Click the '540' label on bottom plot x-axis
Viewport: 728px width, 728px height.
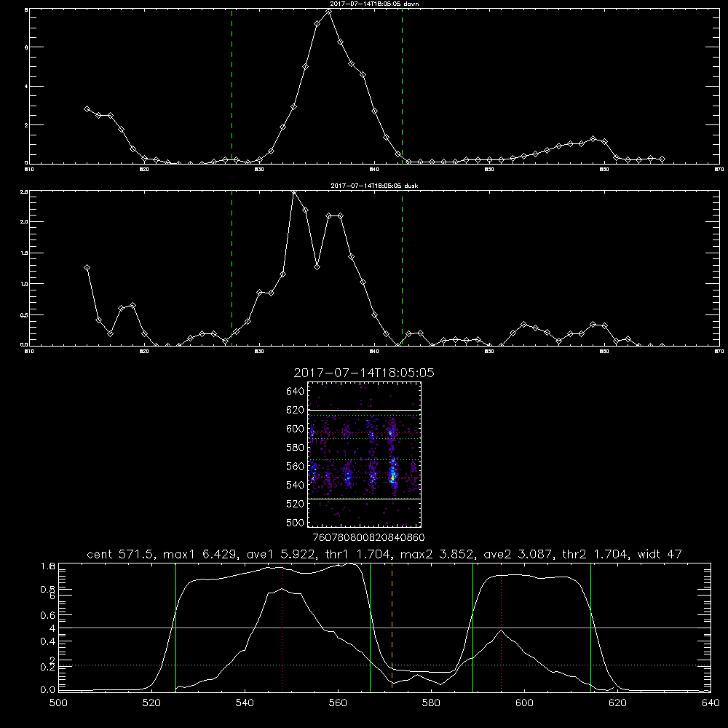tap(245, 703)
